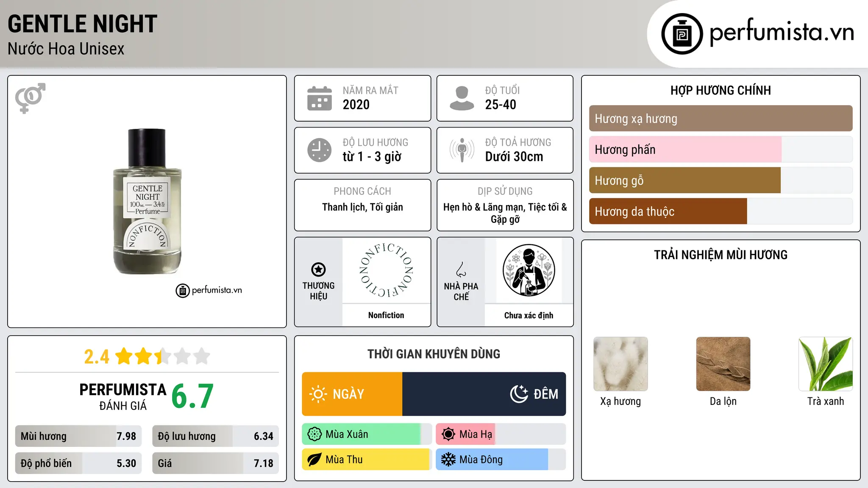Click the HỢP HƯƠNG CHÍNH heading
868x488 pixels.
point(721,90)
